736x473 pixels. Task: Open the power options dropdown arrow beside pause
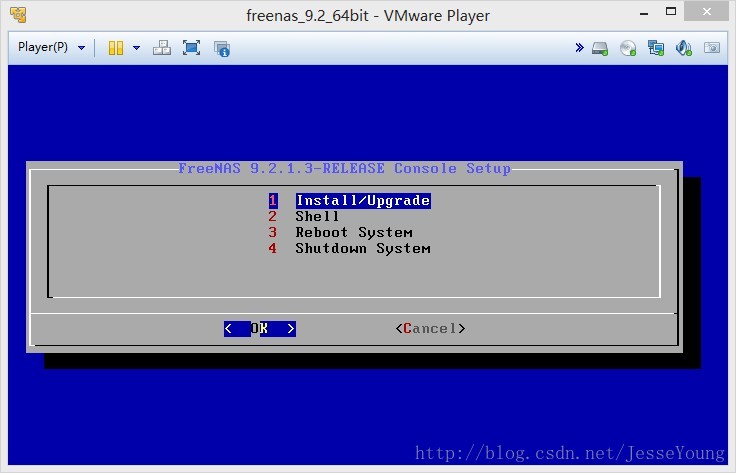[137, 48]
